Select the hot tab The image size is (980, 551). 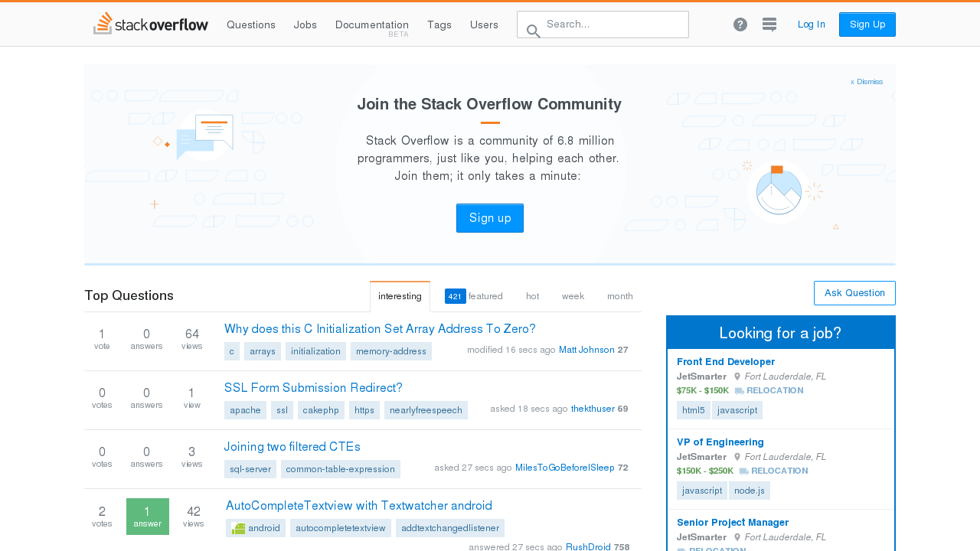point(532,296)
